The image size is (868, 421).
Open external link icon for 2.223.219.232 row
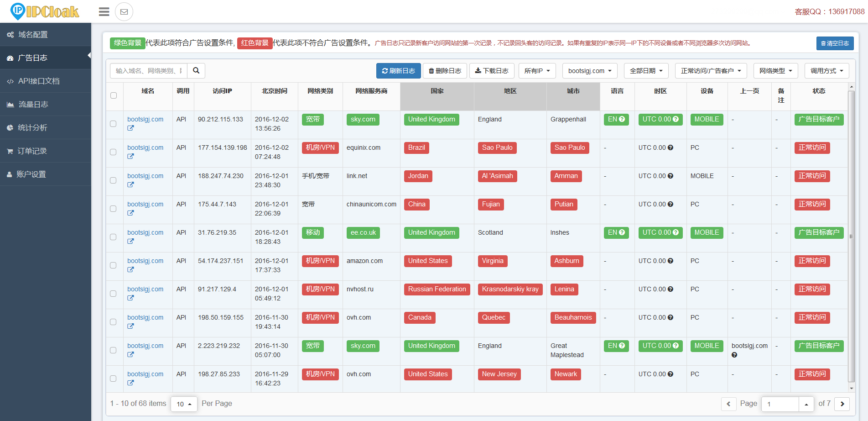(x=130, y=355)
